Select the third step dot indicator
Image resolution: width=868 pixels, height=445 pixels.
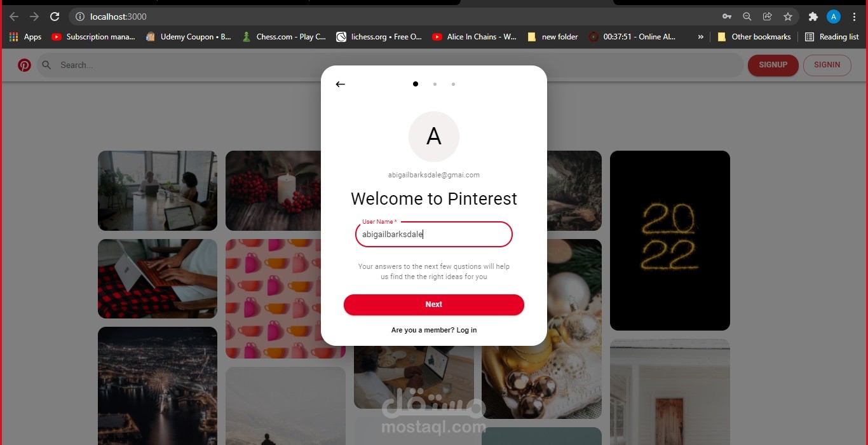tap(453, 84)
